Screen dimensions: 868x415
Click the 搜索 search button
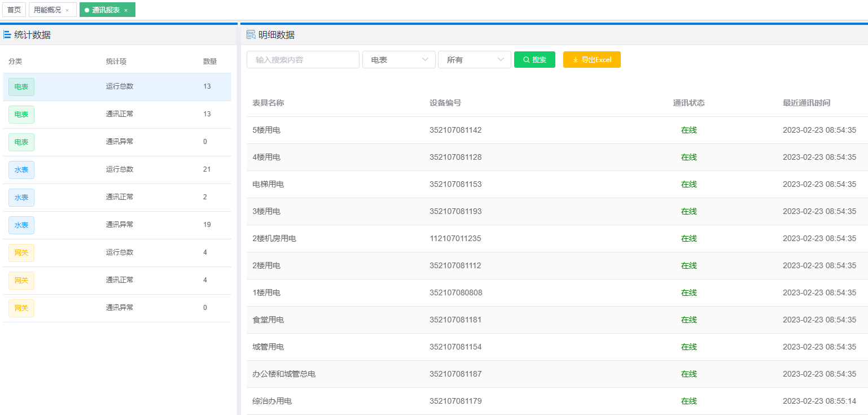point(534,59)
